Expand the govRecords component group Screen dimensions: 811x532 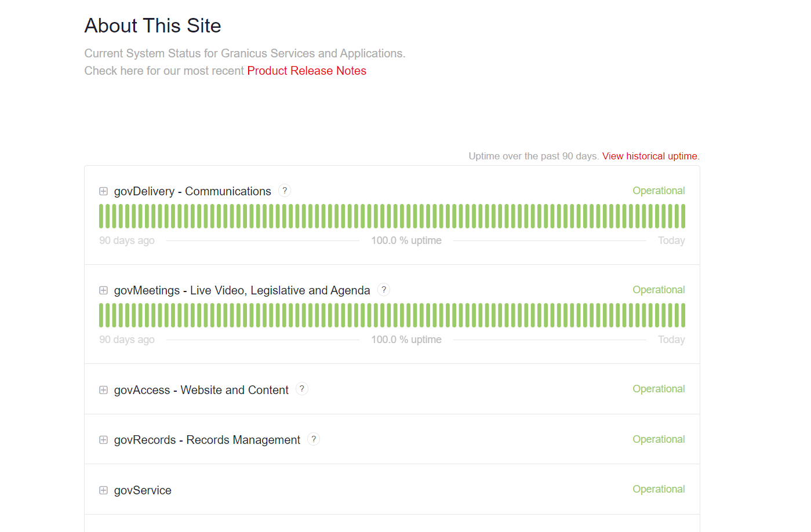point(104,440)
